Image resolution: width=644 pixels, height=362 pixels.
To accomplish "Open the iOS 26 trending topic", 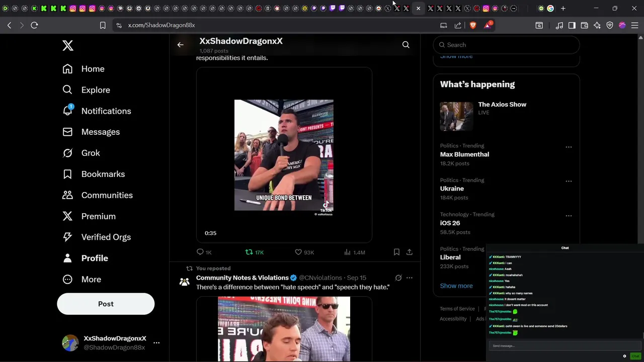I will point(450,223).
